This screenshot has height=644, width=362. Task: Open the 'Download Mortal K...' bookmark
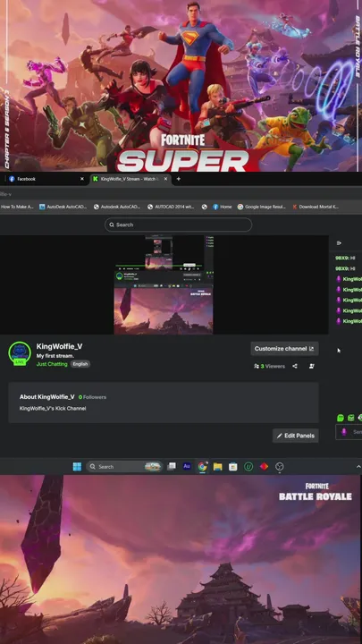(316, 207)
